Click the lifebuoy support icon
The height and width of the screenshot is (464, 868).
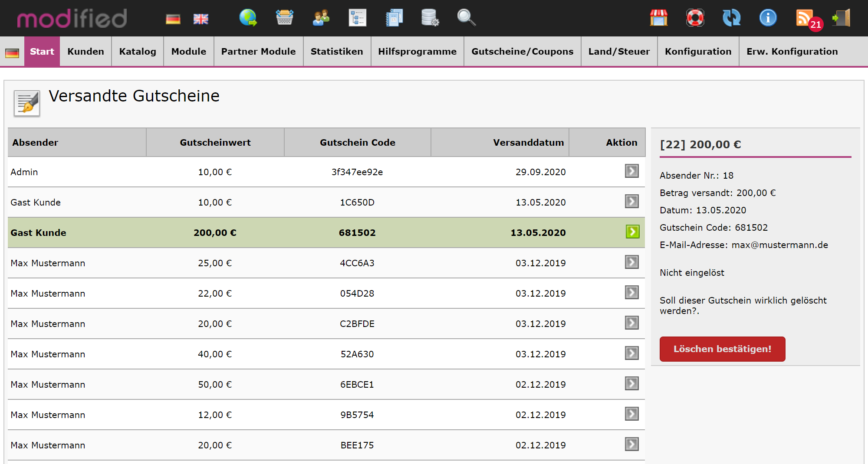tap(695, 18)
